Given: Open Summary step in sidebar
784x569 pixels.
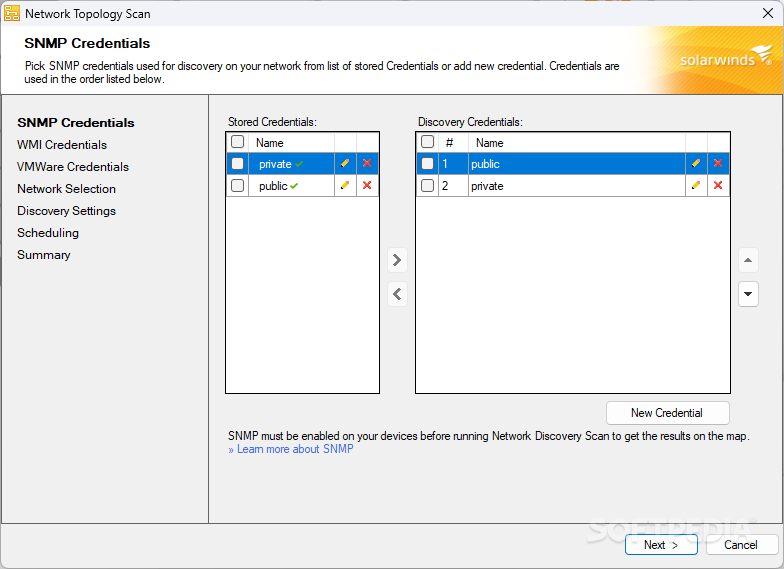Looking at the screenshot, I should coord(44,255).
